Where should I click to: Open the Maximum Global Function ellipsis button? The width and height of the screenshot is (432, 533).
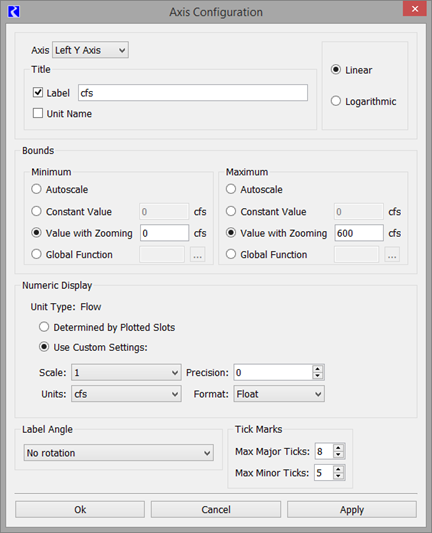(392, 254)
